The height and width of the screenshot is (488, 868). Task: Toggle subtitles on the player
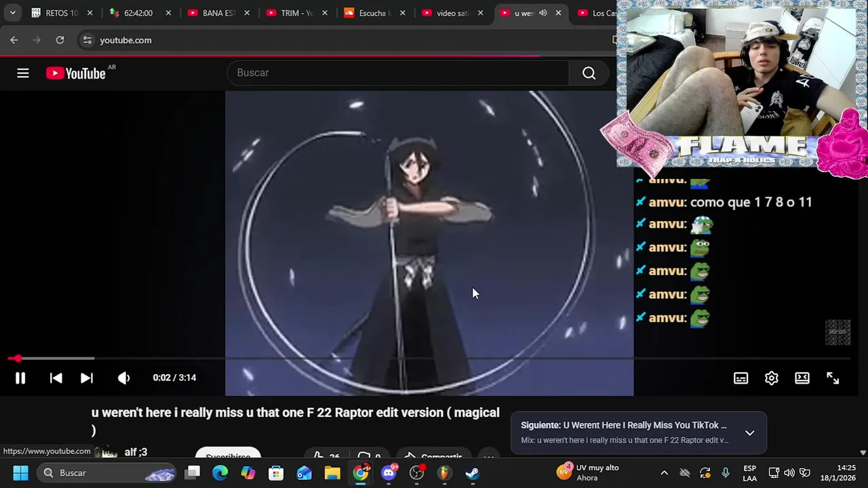[x=741, y=378]
